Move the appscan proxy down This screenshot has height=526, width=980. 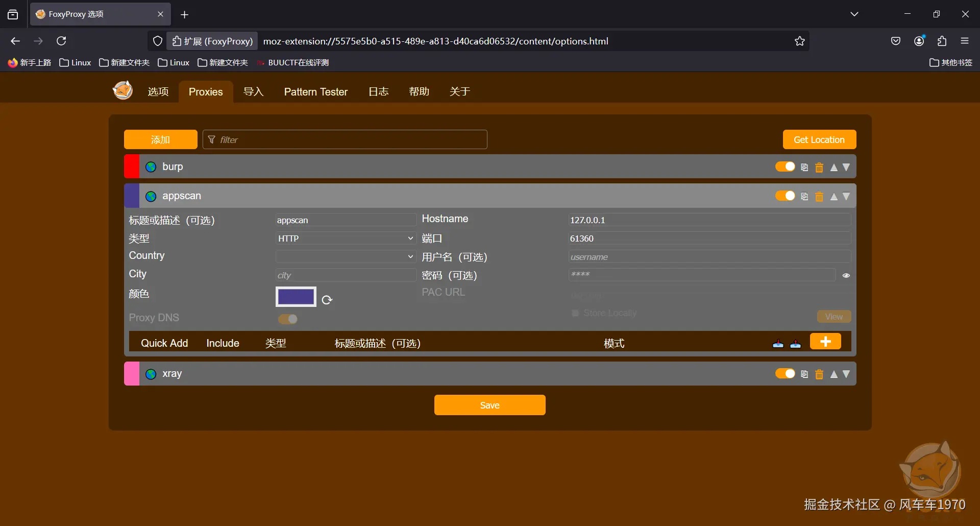coord(846,197)
